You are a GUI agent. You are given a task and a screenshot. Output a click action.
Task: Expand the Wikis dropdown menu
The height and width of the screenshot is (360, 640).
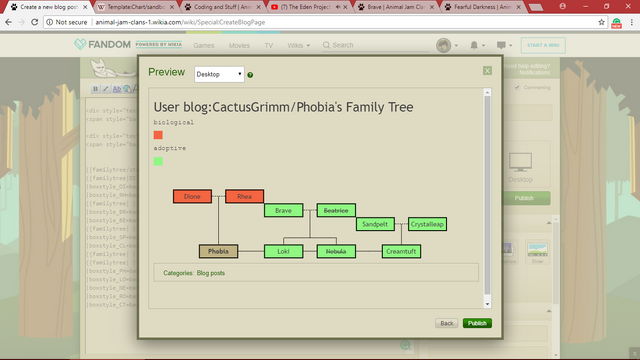[298, 45]
